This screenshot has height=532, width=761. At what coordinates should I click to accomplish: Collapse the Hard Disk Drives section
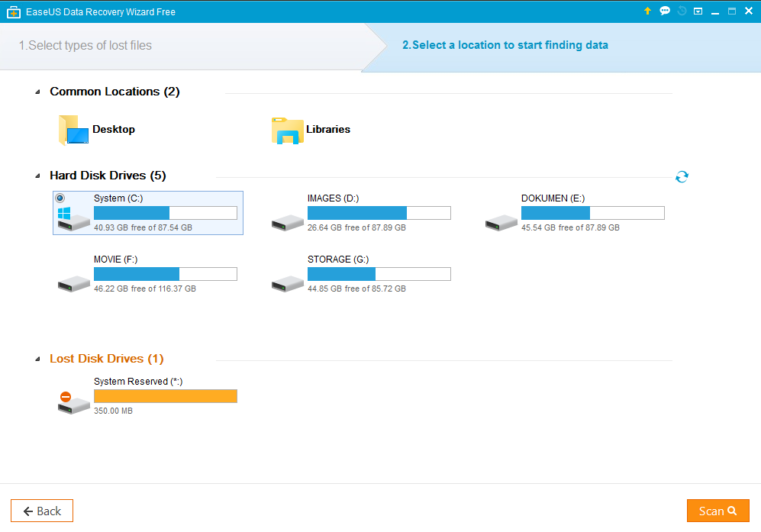click(x=38, y=176)
